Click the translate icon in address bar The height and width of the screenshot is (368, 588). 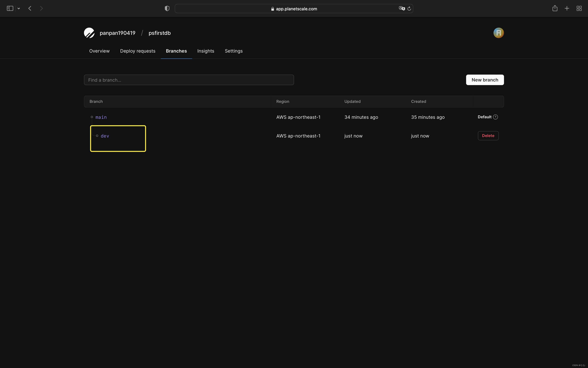tap(402, 9)
